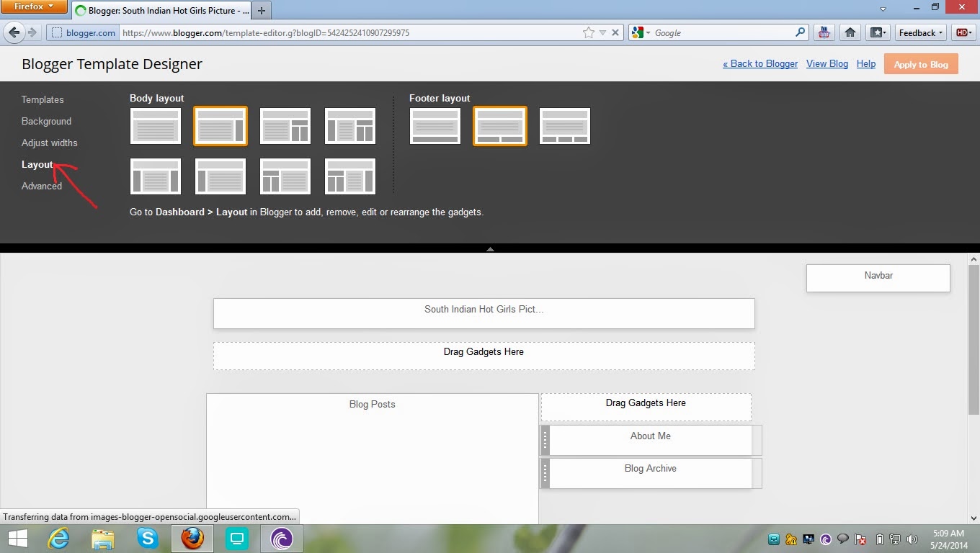The width and height of the screenshot is (980, 553).
Task: Click the preview scrollbar down arrow
Action: (x=974, y=518)
